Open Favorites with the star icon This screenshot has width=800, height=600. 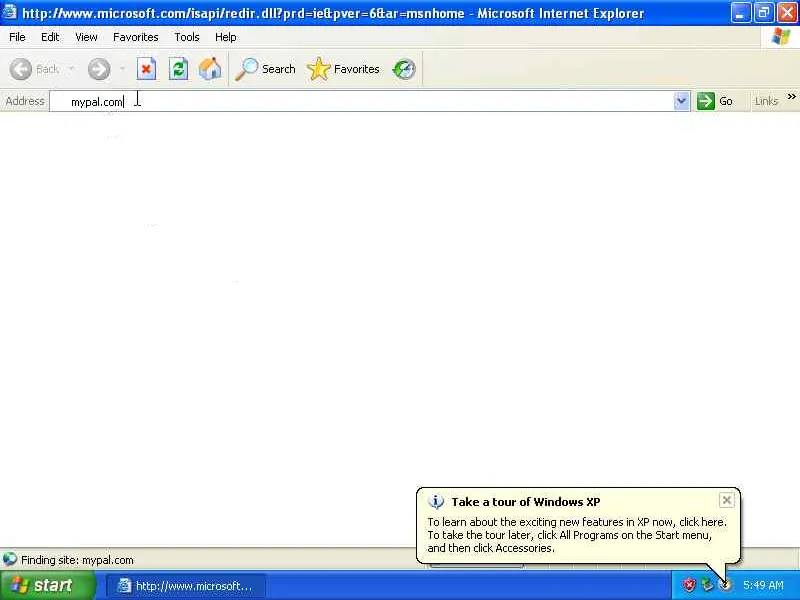pos(319,69)
